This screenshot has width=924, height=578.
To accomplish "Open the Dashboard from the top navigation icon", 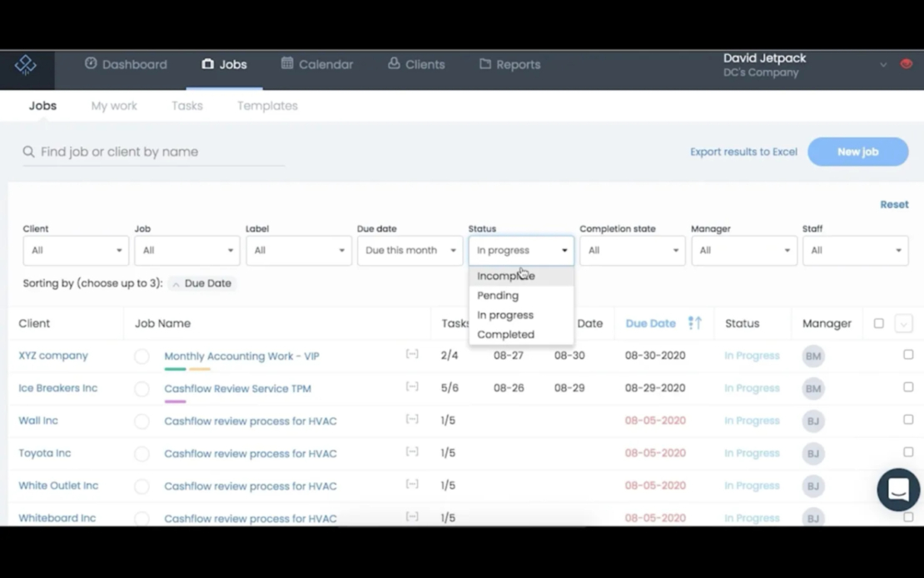I will pos(91,64).
